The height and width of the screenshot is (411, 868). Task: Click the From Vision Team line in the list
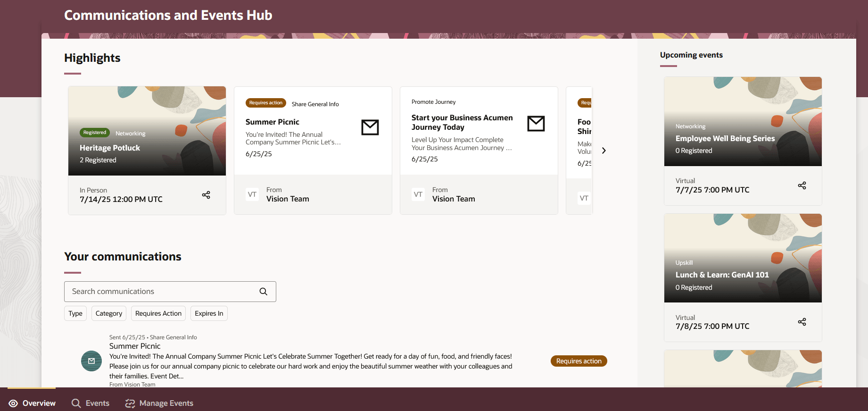point(132,385)
